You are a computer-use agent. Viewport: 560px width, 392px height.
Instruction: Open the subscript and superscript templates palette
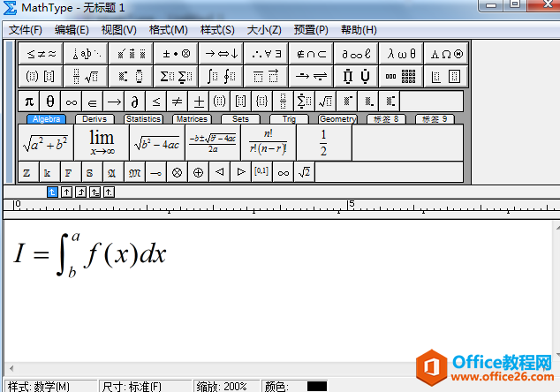(131, 76)
